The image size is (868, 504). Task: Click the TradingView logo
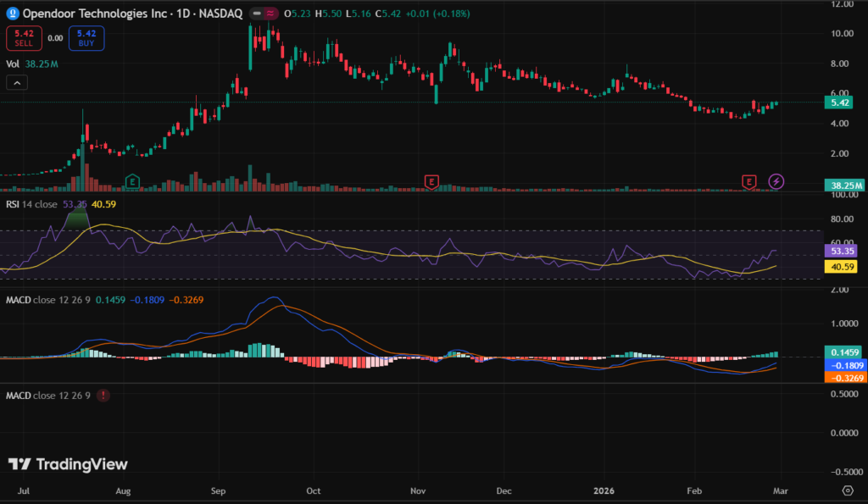coord(68,464)
